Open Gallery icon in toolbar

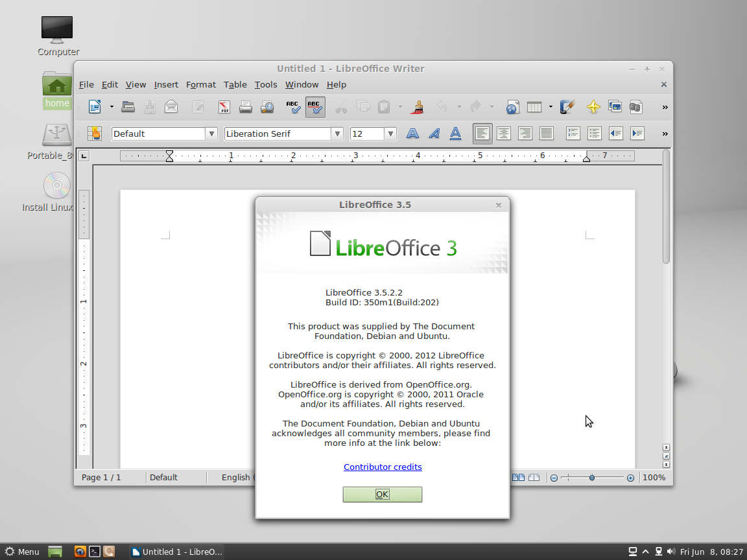point(615,107)
